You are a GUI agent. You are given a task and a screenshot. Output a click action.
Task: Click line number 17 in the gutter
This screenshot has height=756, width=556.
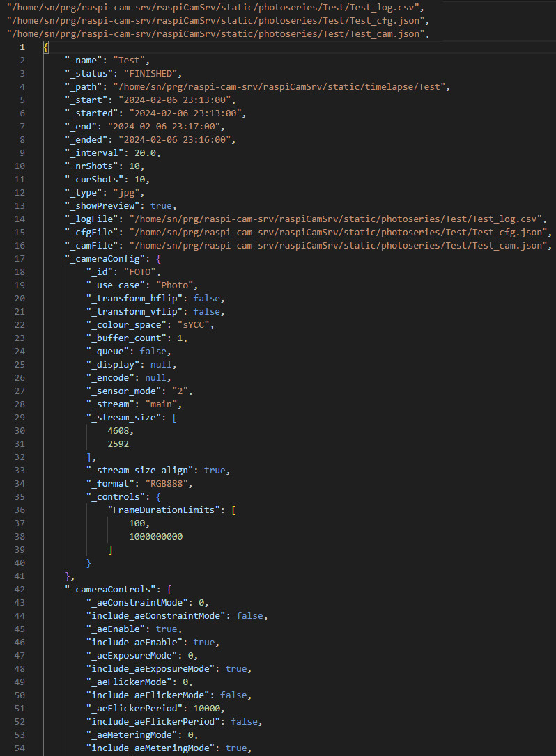click(20, 259)
